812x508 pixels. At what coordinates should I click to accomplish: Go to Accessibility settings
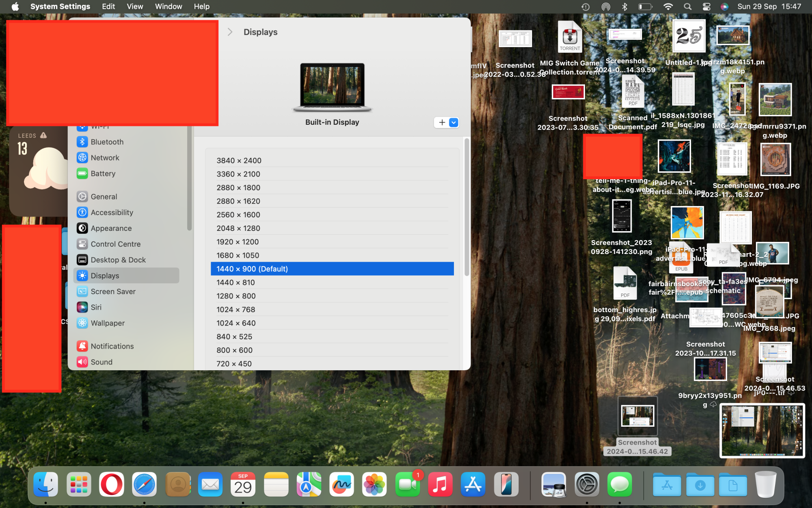(112, 213)
